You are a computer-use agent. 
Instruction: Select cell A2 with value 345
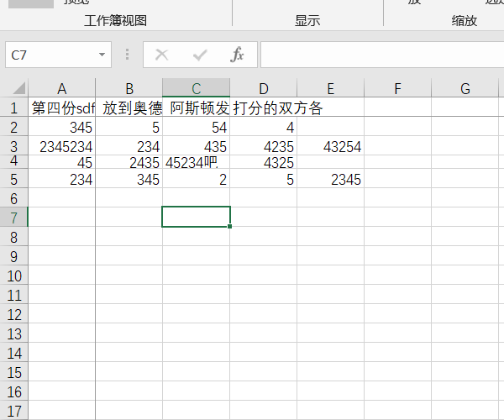click(61, 127)
